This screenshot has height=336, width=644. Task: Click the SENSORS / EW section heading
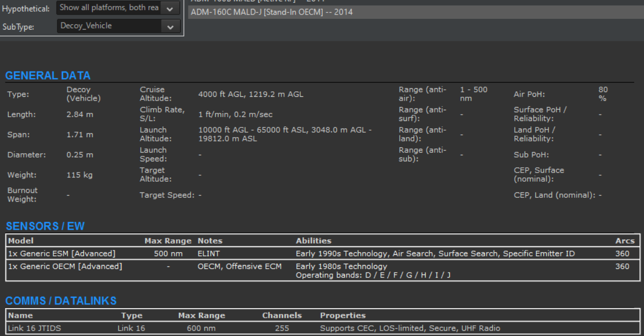coord(45,226)
